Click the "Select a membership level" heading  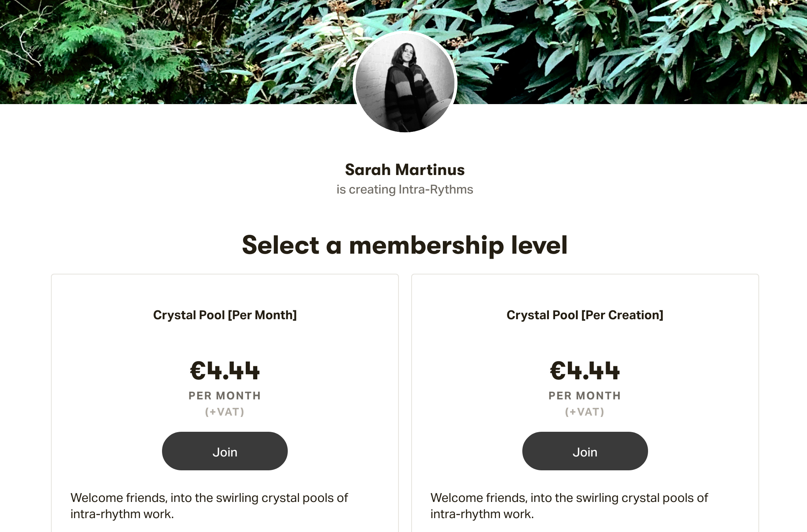point(405,245)
